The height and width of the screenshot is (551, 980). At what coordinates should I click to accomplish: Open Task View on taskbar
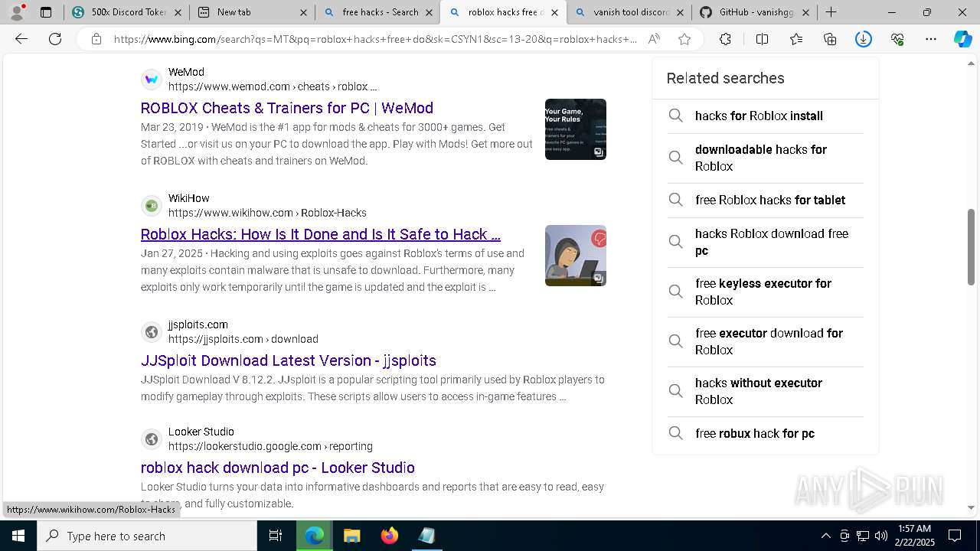(276, 536)
